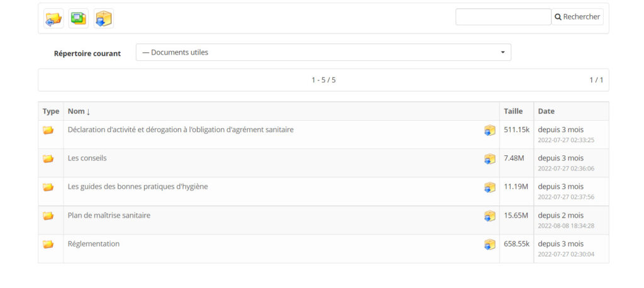Viewport: 644px width, 288px height.
Task: Click the Taille column header
Action: click(x=513, y=111)
